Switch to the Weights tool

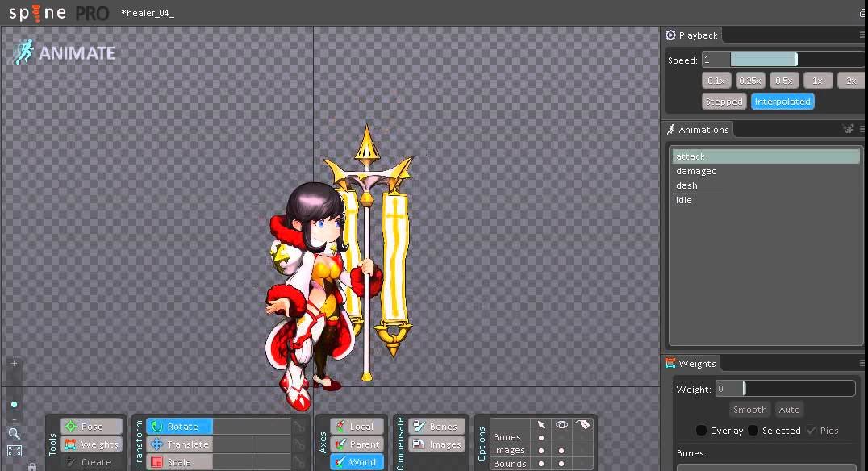[x=91, y=444]
